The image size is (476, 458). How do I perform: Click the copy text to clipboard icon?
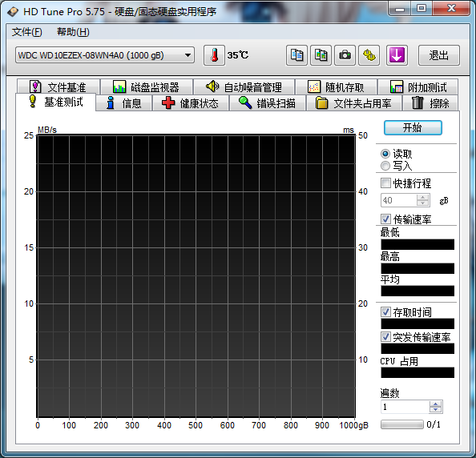pyautogui.click(x=296, y=55)
